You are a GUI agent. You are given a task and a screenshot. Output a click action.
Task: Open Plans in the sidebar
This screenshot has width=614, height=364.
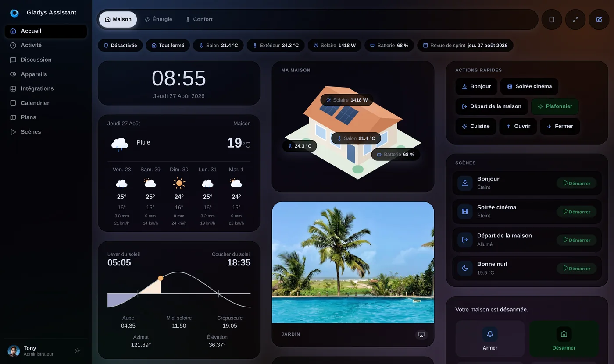tap(46, 117)
